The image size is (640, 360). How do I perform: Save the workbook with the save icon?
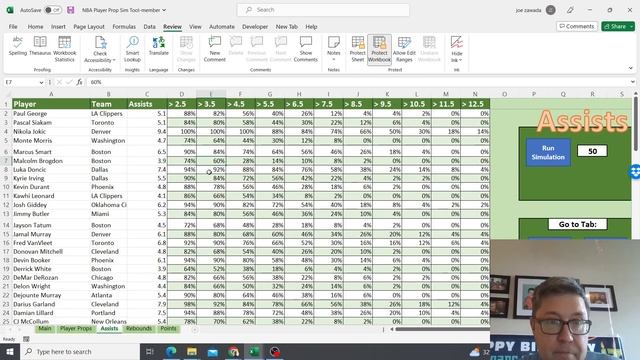click(x=71, y=10)
